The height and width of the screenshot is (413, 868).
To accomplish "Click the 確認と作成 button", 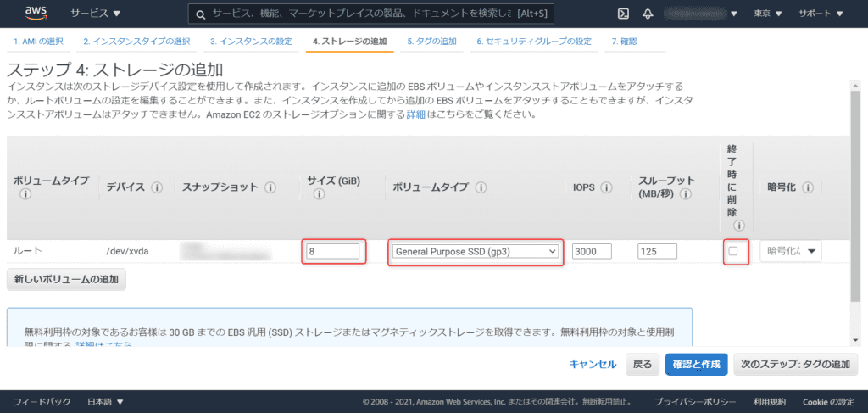I will click(696, 364).
